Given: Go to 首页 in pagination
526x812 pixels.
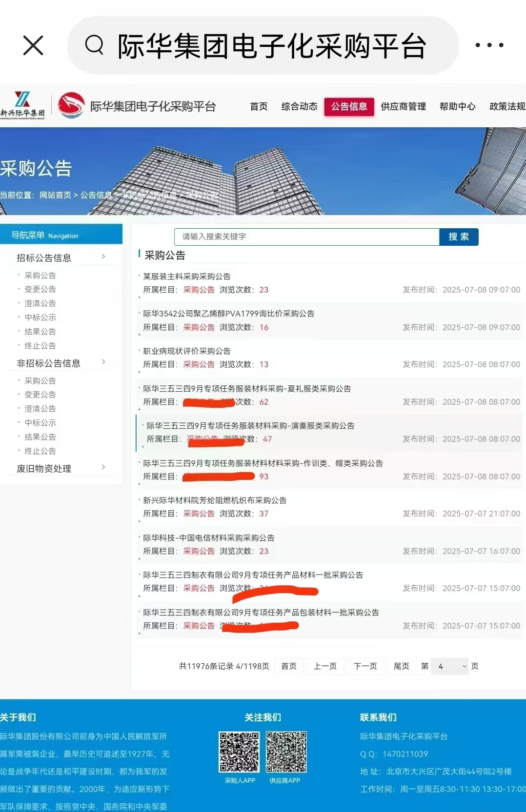Looking at the screenshot, I should pyautogui.click(x=289, y=666).
